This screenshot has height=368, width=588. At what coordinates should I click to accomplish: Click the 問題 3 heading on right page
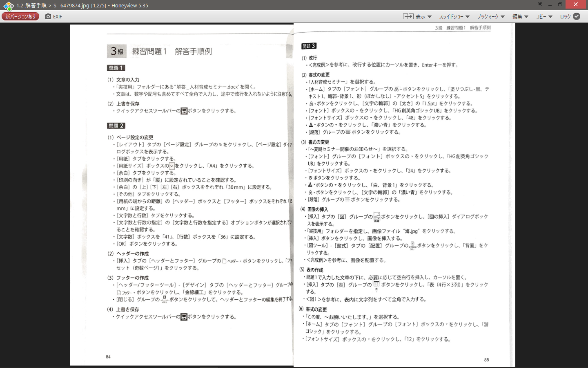tap(309, 46)
